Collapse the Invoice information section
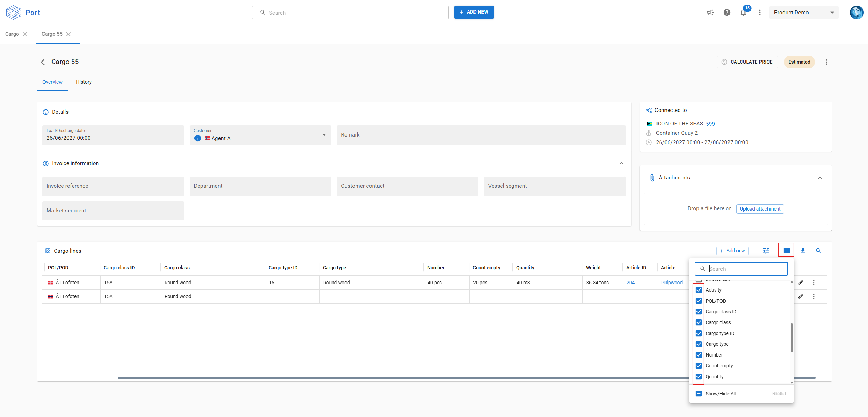Image resolution: width=868 pixels, height=417 pixels. pos(621,163)
